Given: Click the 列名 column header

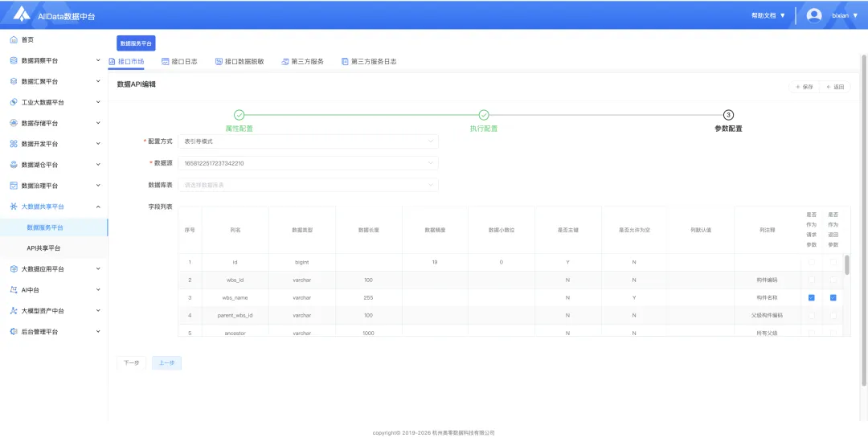Looking at the screenshot, I should coord(235,230).
